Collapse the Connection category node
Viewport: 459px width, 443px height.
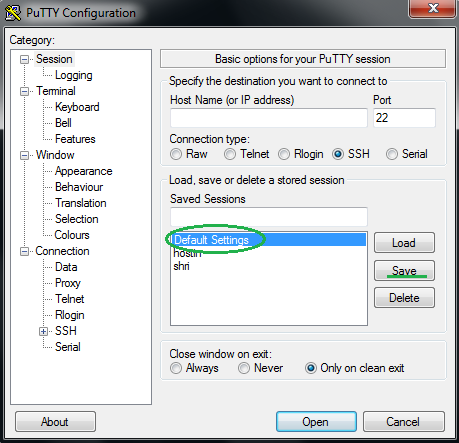(24, 251)
